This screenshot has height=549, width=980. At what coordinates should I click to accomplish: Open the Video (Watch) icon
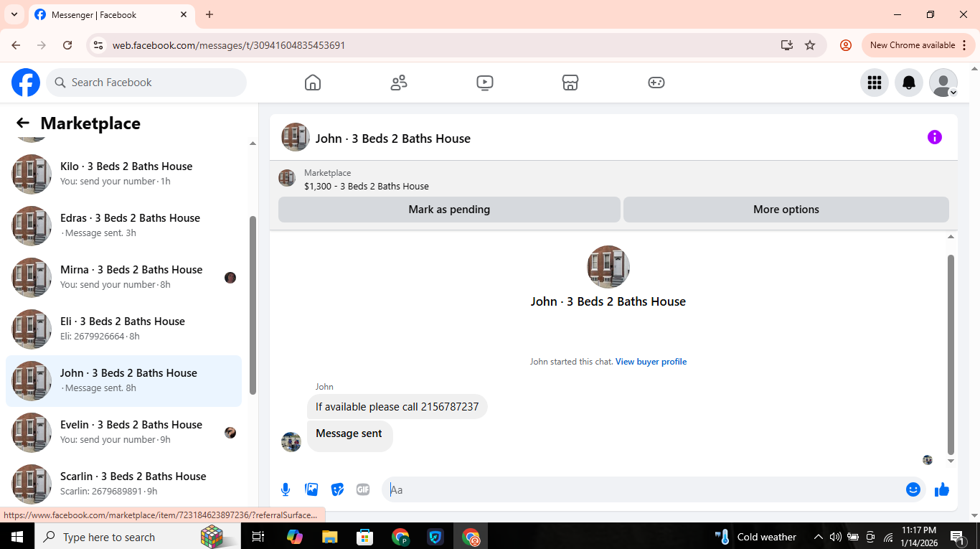485,83
